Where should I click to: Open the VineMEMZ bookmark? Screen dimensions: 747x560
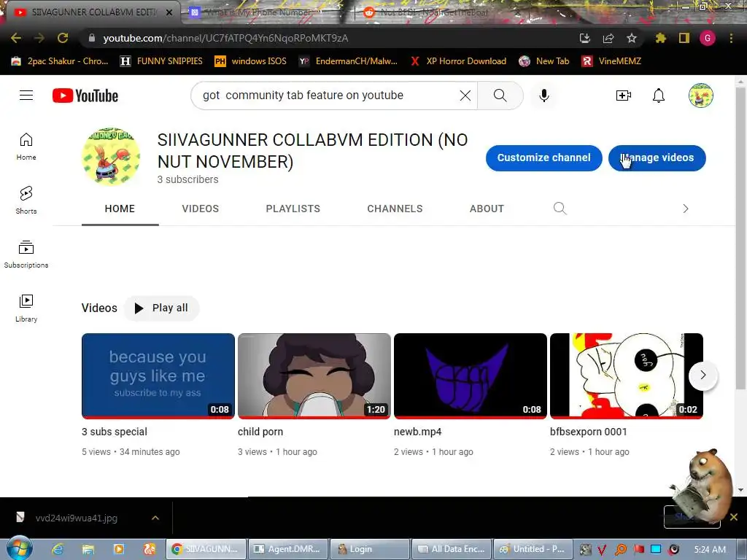(611, 61)
